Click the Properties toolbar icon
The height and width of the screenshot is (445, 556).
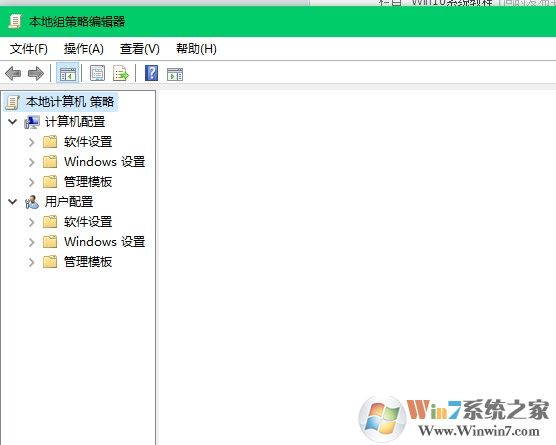click(97, 74)
